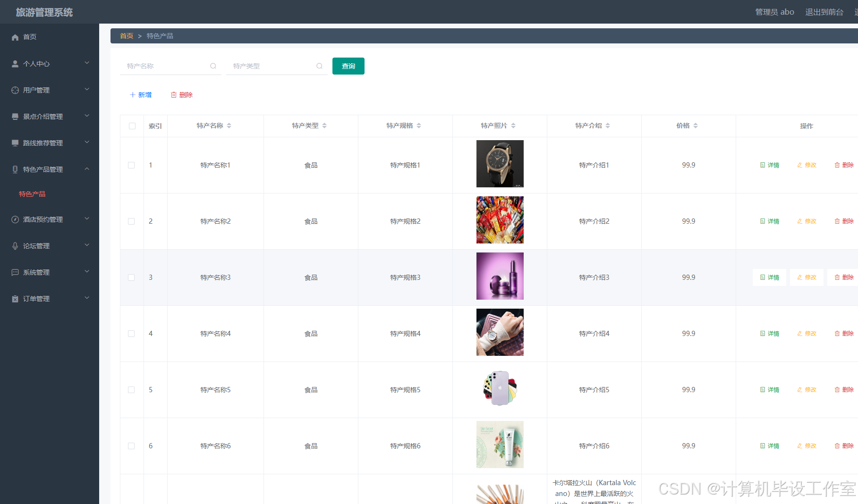Open the purple cosmetics thumbnail in row 3
The image size is (858, 504).
point(500,276)
